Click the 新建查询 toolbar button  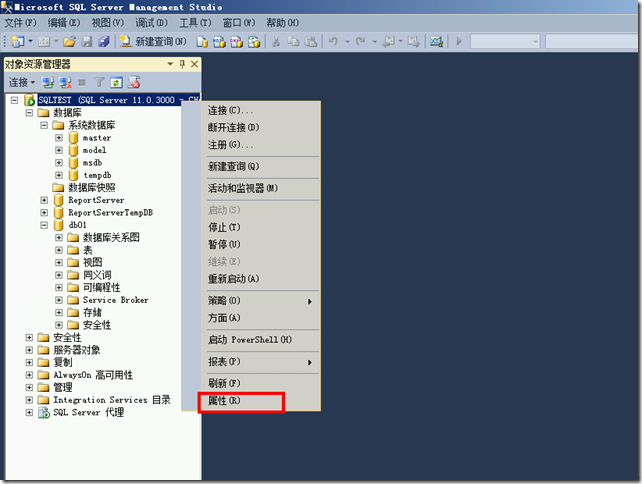152,41
